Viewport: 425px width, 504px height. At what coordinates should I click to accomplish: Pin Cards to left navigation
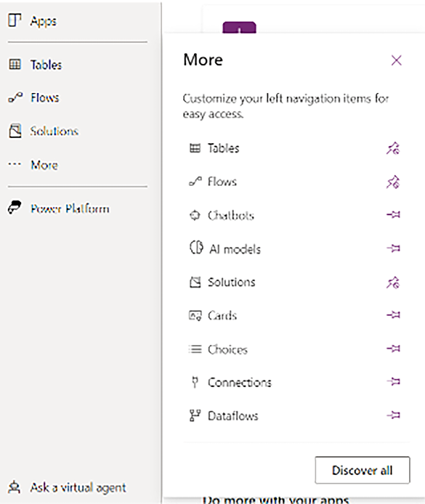tap(393, 315)
